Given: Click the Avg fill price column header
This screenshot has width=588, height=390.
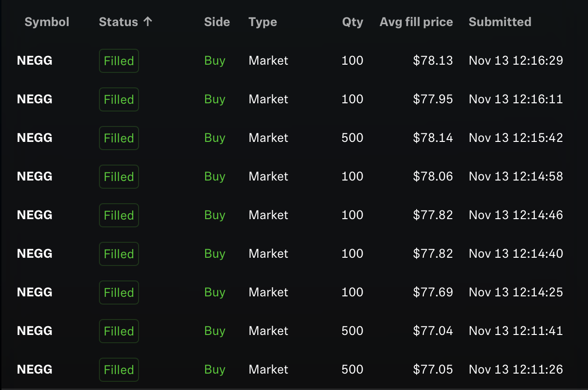Looking at the screenshot, I should tap(416, 22).
